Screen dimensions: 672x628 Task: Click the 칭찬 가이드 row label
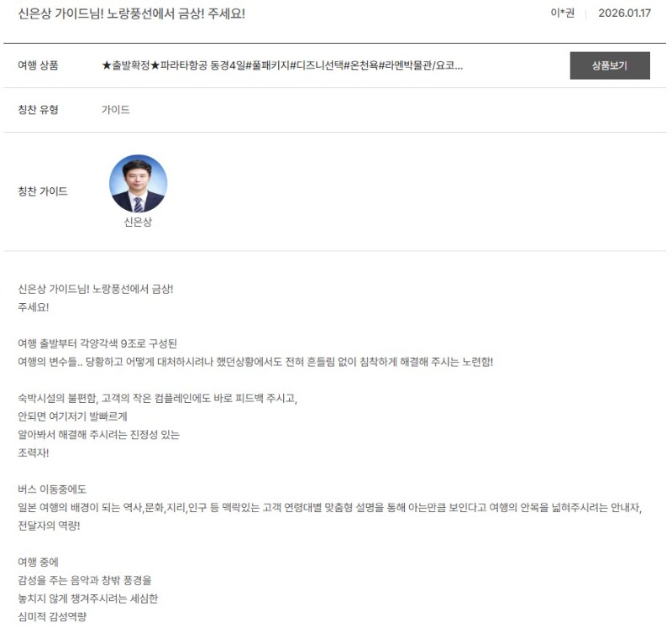pos(43,191)
